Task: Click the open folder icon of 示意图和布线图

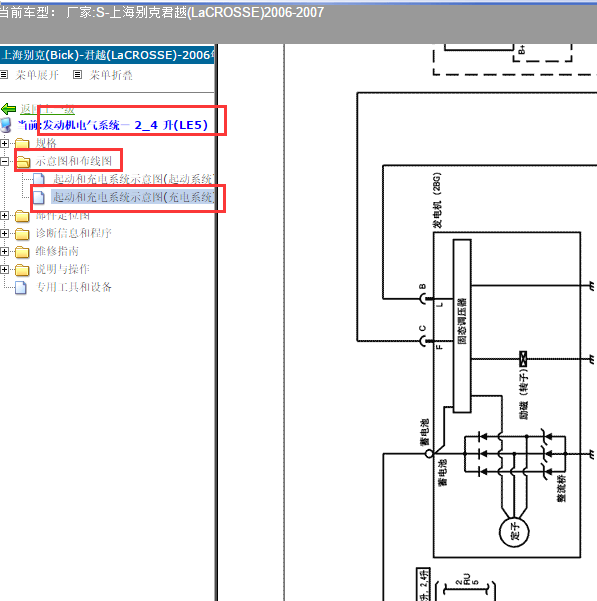Action: (x=23, y=161)
